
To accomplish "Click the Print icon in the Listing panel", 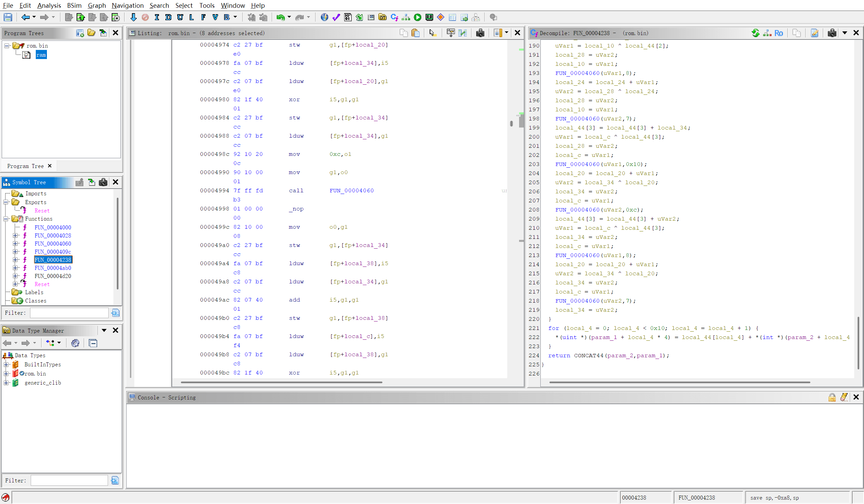I will coord(480,33).
